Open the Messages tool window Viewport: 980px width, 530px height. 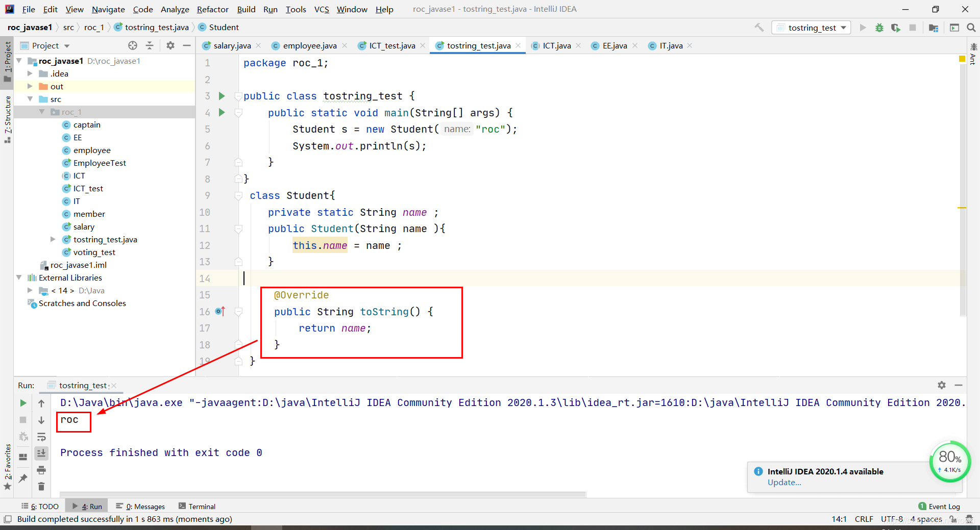(x=140, y=507)
